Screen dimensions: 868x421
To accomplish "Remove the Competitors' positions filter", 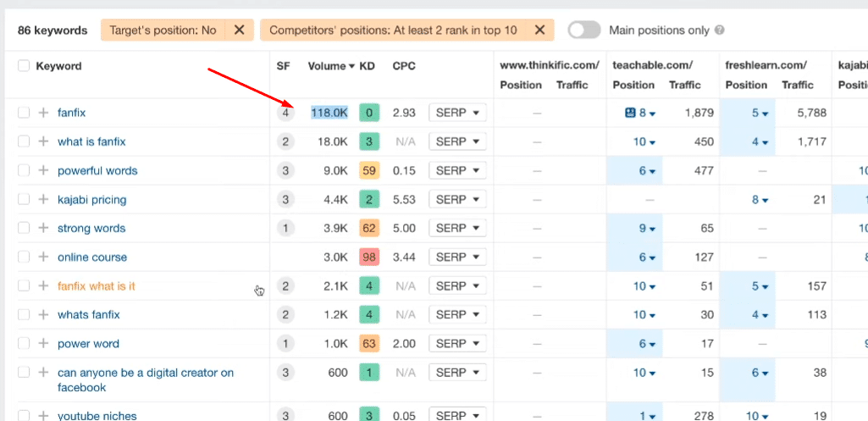I will tap(539, 30).
